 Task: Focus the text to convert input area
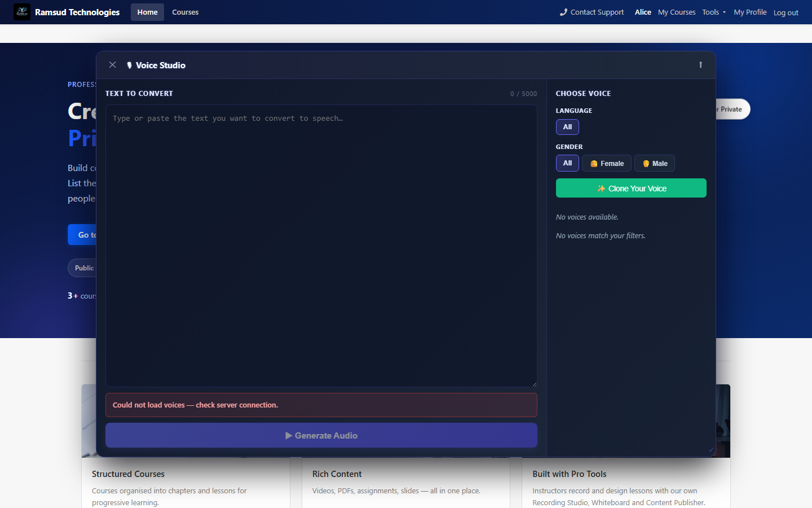tap(321, 246)
